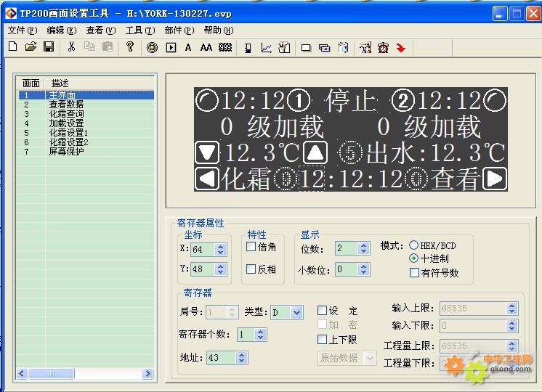Click the X coordinate field showing 64
542x392 pixels.
point(203,250)
